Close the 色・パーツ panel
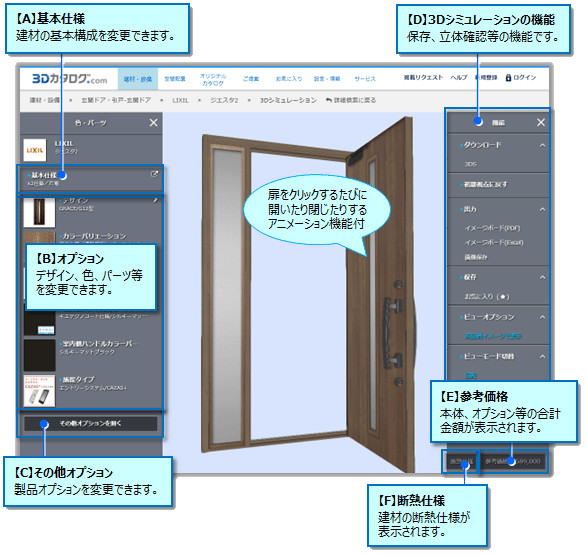 click(153, 122)
